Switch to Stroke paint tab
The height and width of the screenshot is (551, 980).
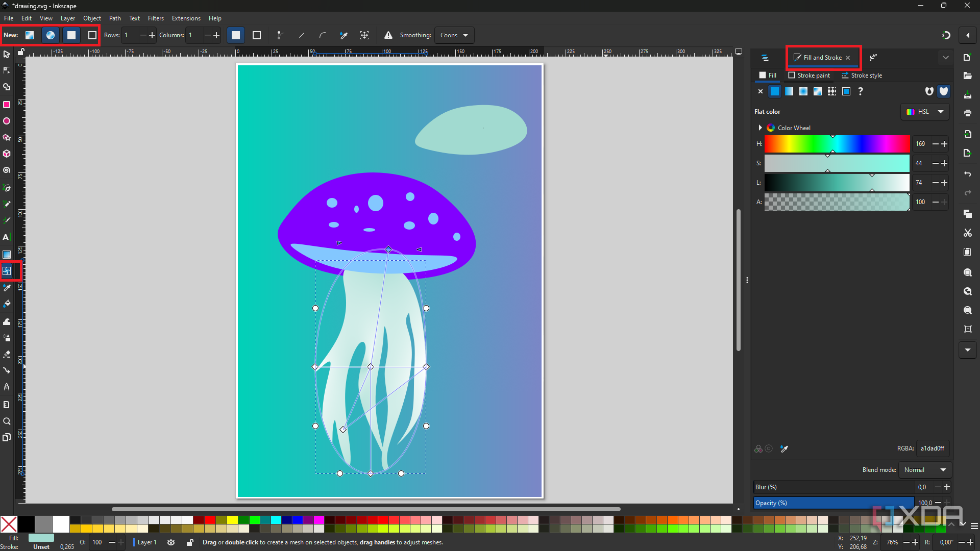coord(809,76)
